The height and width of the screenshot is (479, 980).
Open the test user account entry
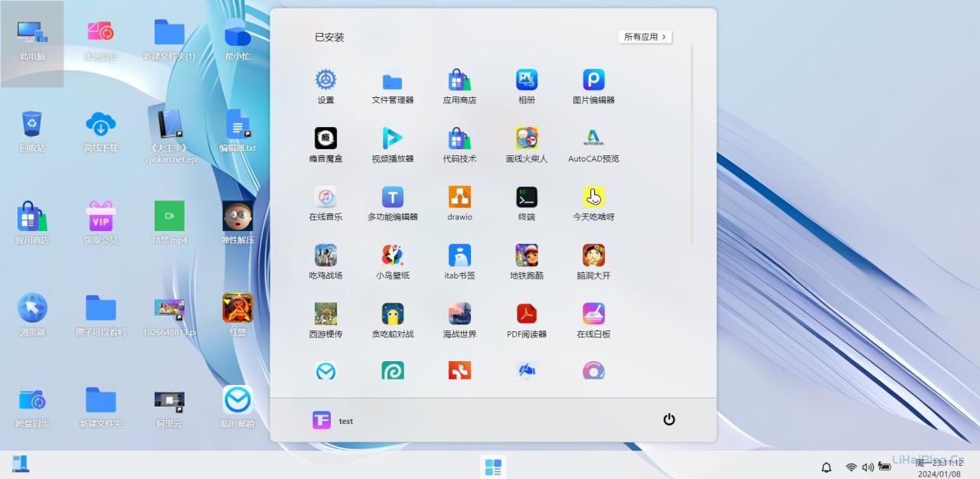pos(333,420)
